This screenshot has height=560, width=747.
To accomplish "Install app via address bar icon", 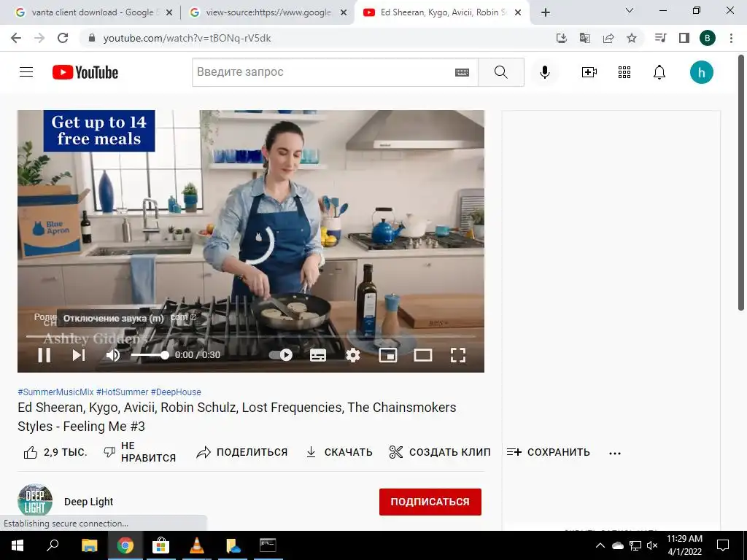I will pos(562,38).
